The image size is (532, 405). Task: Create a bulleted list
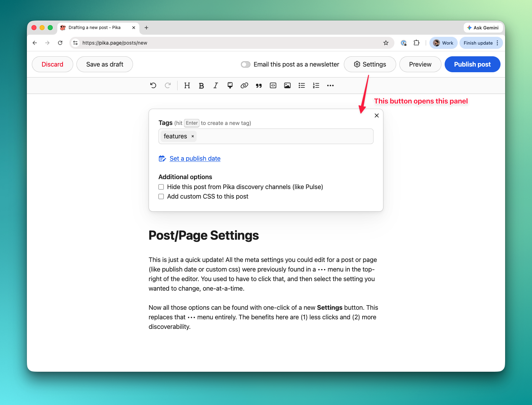click(302, 85)
